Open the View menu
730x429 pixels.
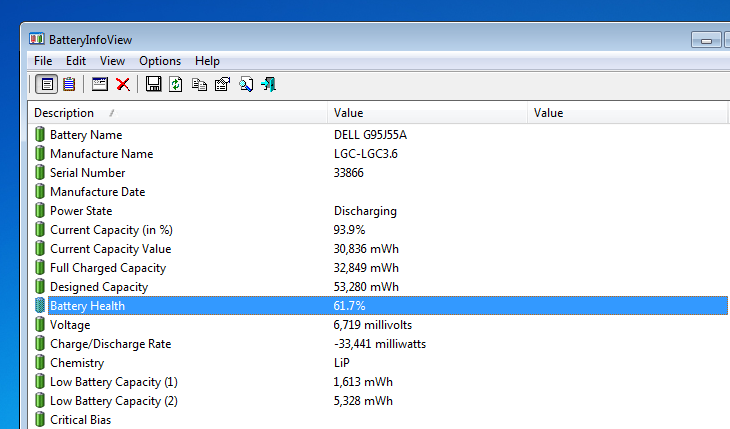tap(112, 61)
